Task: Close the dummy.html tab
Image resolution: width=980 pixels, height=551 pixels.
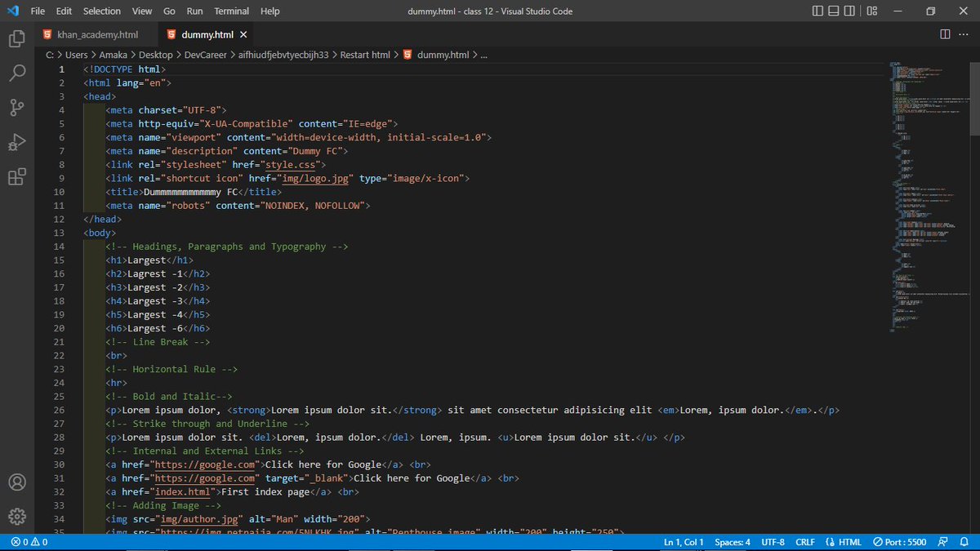Action: tap(243, 35)
